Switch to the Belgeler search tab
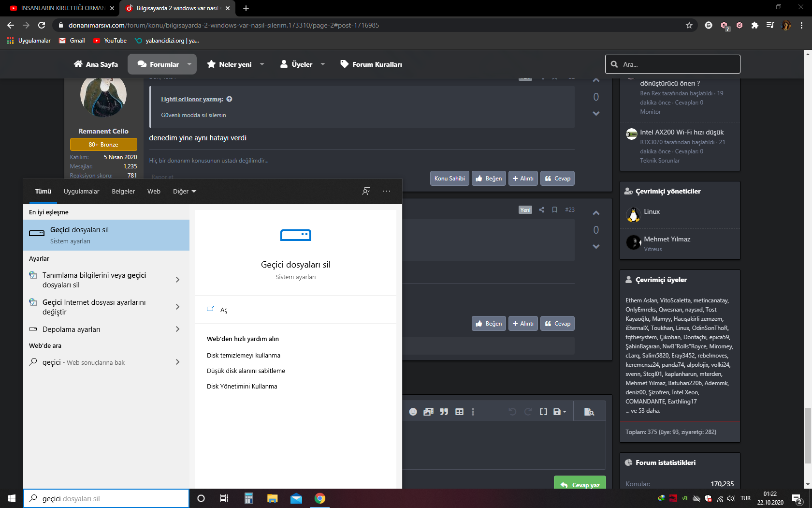This screenshot has width=812, height=508. 123,192
